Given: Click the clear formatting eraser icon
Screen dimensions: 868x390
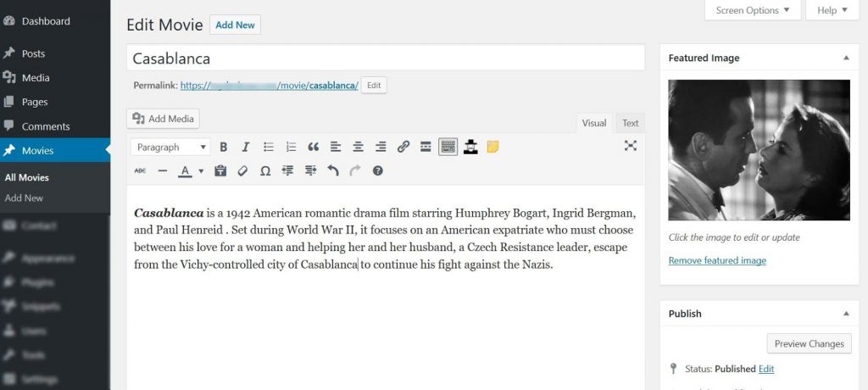Looking at the screenshot, I should tap(242, 170).
